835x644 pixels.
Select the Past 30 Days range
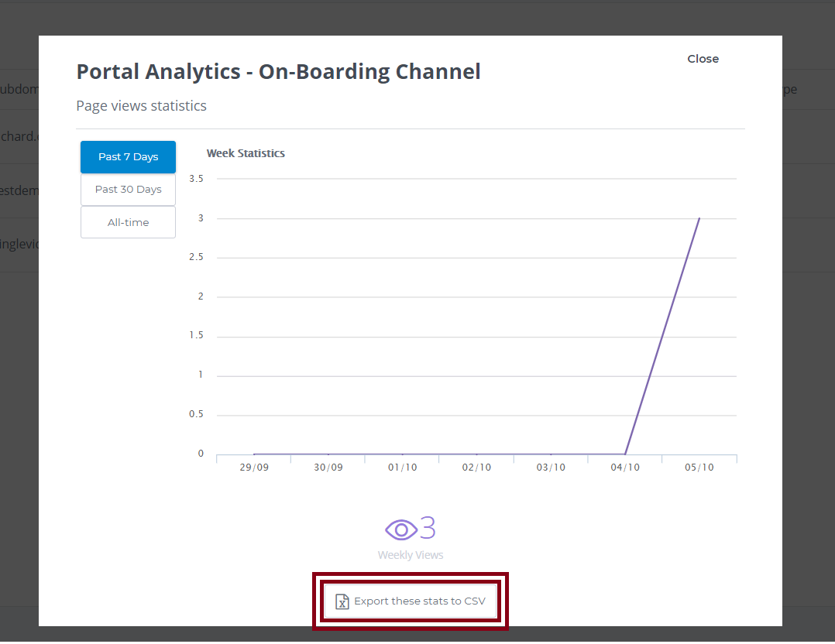pyautogui.click(x=128, y=190)
